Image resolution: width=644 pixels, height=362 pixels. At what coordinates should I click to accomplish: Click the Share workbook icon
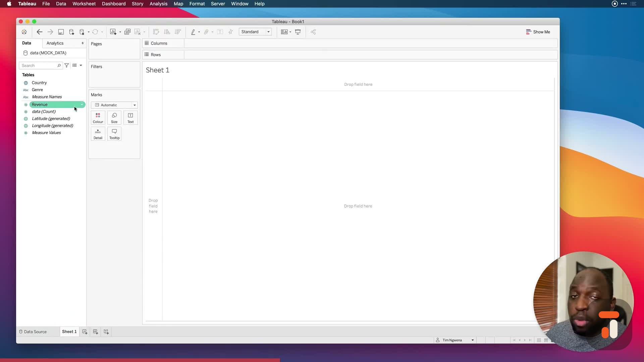(313, 32)
